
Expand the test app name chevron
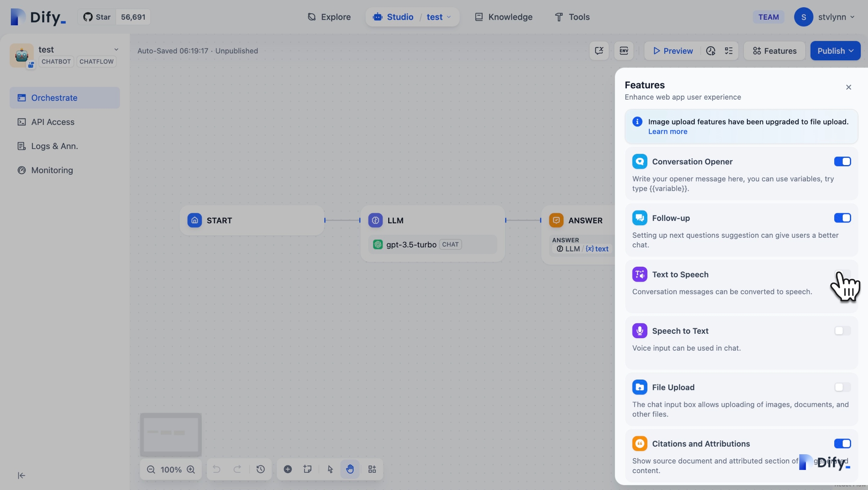[x=116, y=49]
